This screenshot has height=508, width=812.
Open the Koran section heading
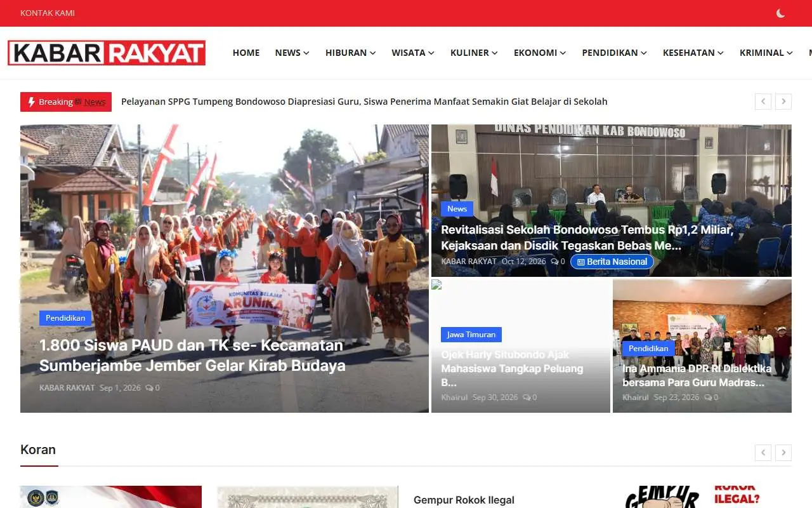tap(38, 450)
